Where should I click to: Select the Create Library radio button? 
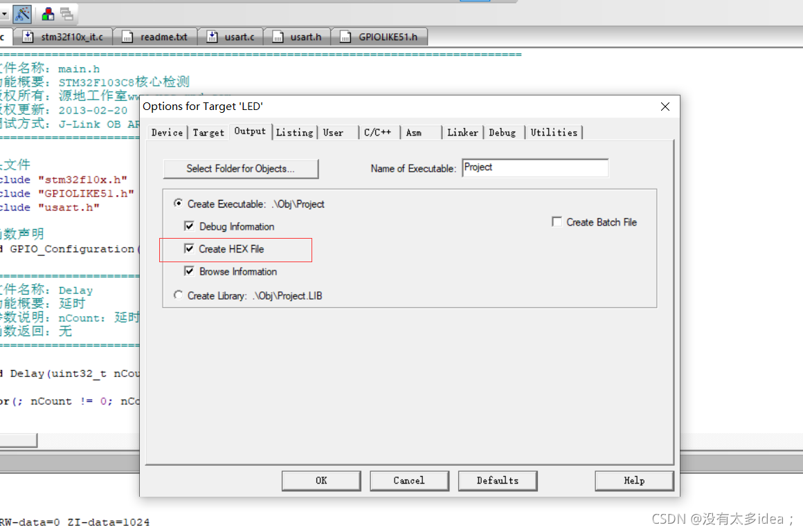(178, 295)
